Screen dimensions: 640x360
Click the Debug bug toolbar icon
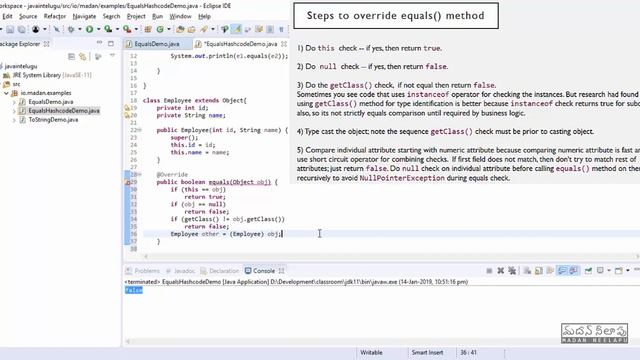click(x=71, y=29)
